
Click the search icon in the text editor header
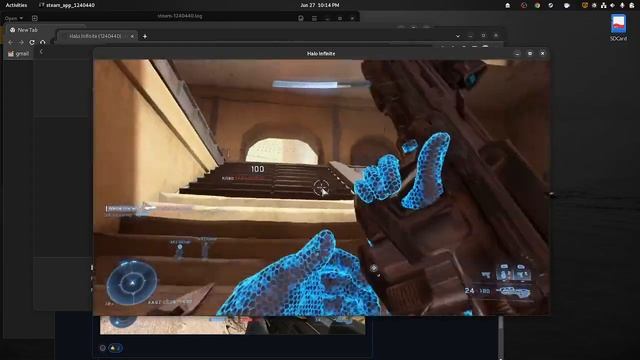tap(301, 18)
